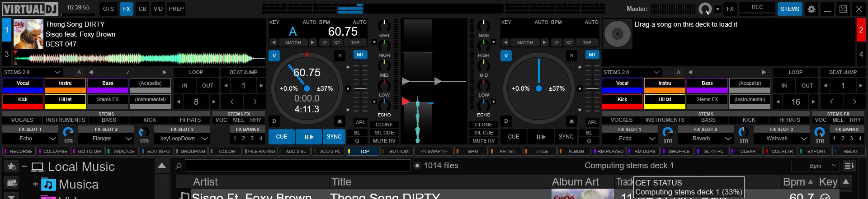
Task: Click the key match left arrow on deck 1
Action: [x=274, y=42]
